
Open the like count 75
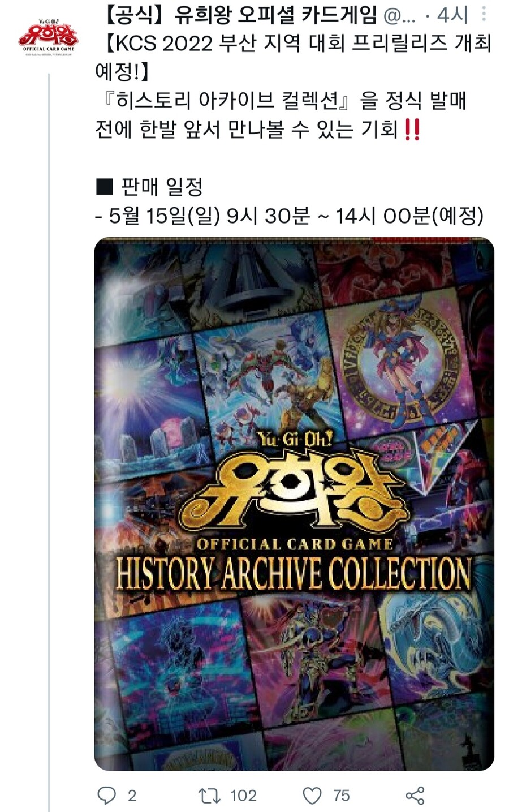pyautogui.click(x=341, y=796)
